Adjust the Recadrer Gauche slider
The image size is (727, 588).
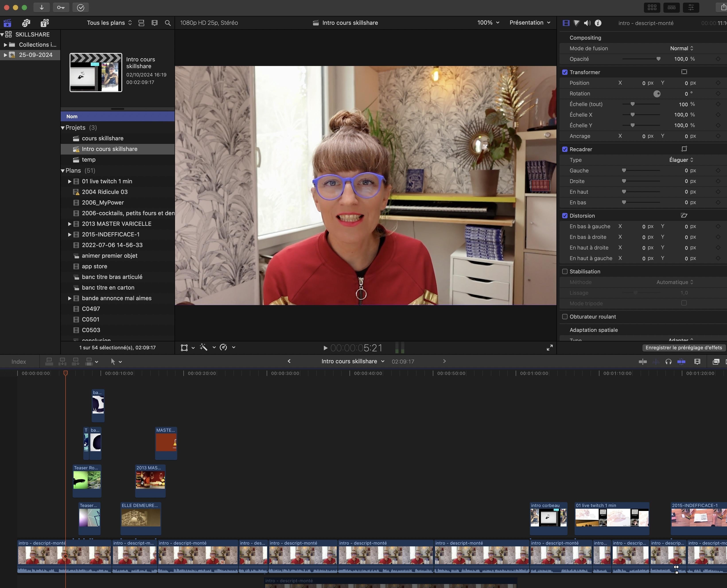point(624,170)
